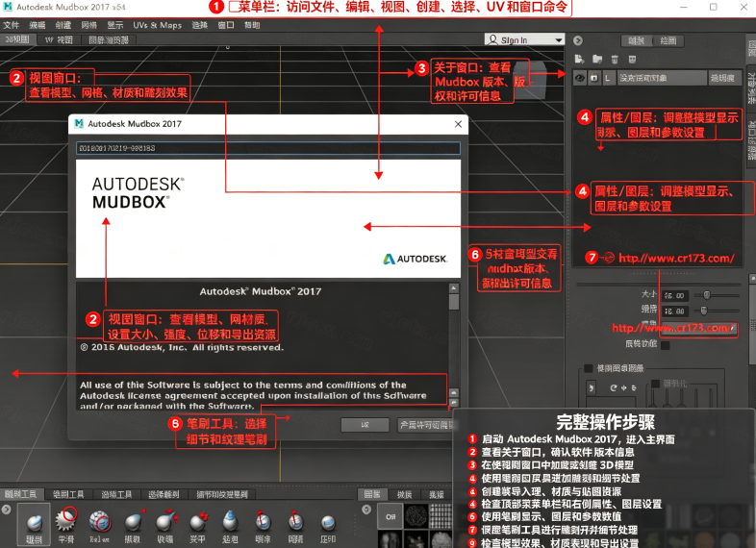Click the new layer page icon
The width and height of the screenshot is (756, 548).
click(x=580, y=60)
